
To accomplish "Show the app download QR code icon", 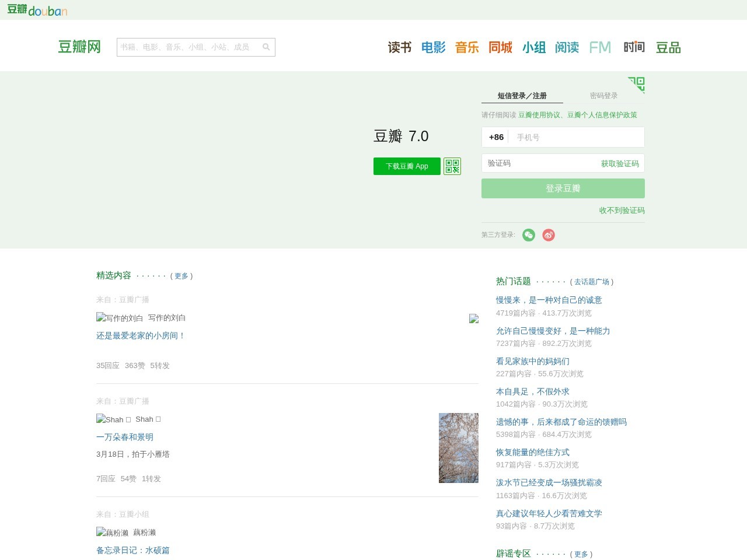I will [452, 166].
